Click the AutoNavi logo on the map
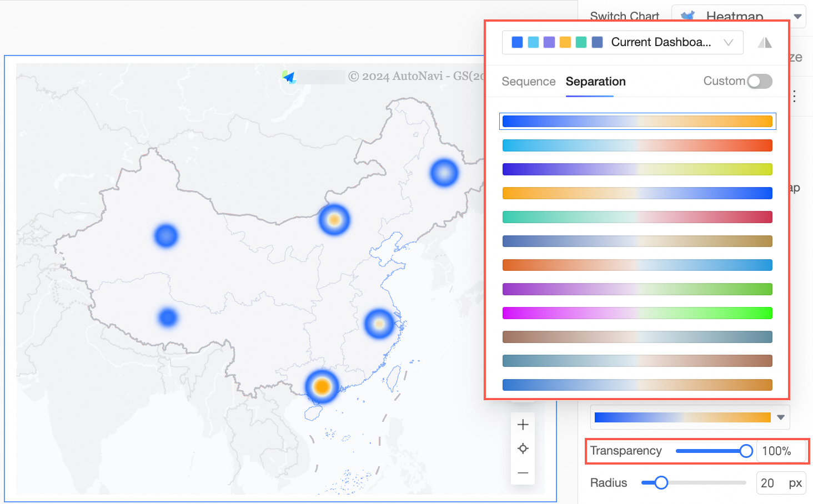 click(289, 77)
